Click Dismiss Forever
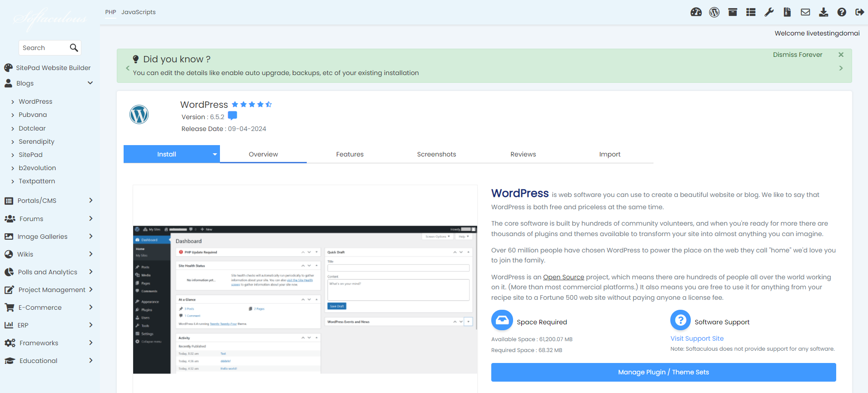 click(x=798, y=55)
